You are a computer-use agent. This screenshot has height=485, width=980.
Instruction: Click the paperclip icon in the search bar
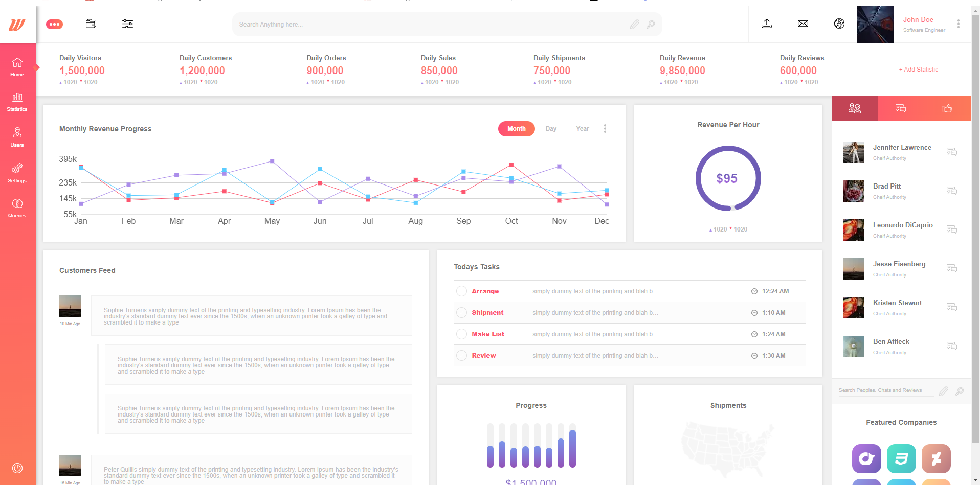634,24
